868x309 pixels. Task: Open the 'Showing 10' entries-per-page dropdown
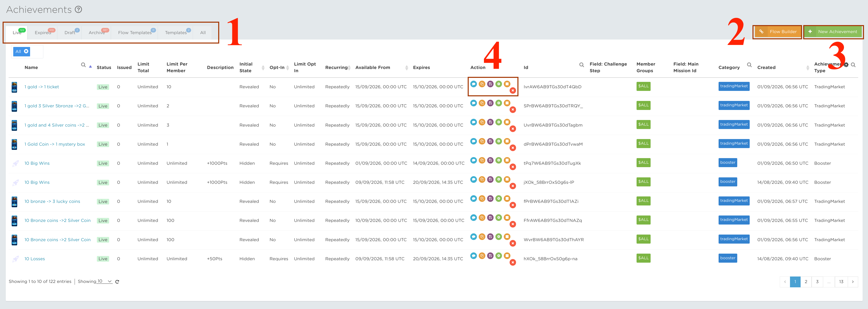click(x=105, y=281)
